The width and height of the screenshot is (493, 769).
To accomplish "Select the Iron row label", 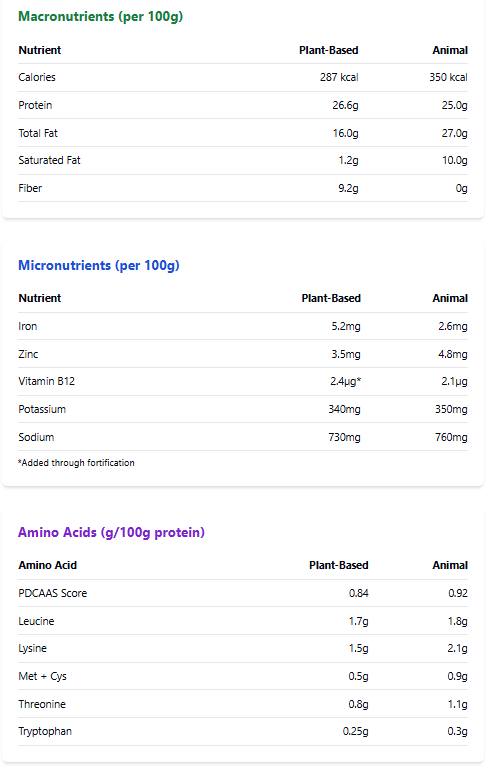I will click(27, 327).
